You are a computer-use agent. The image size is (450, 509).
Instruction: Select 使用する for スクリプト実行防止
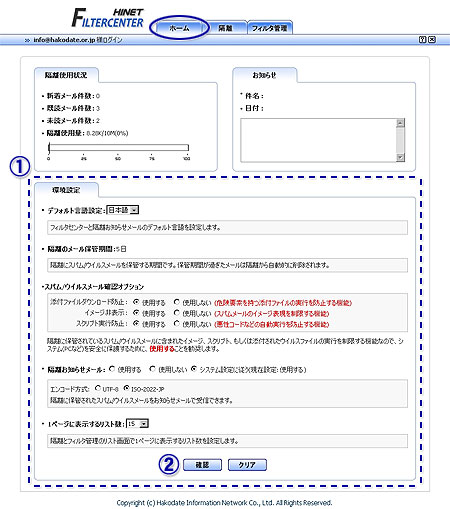point(136,323)
